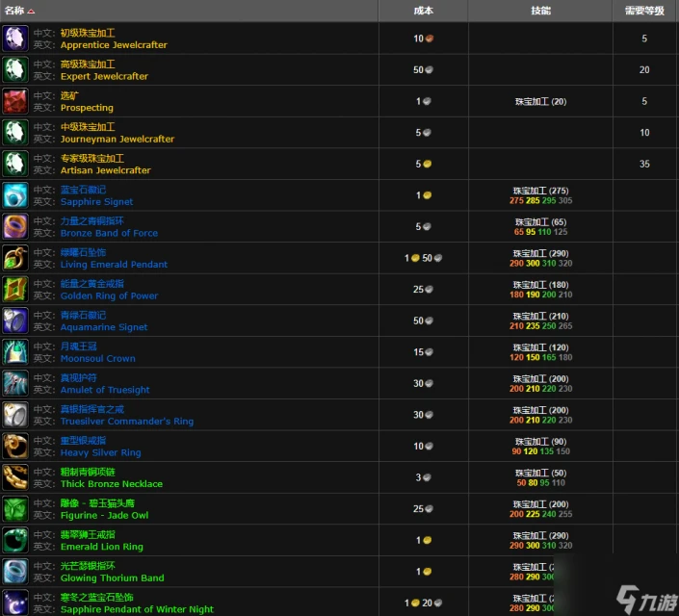Click the Heavy Silver Ring icon
Screen dimensions: 679x616
pos(14,446)
